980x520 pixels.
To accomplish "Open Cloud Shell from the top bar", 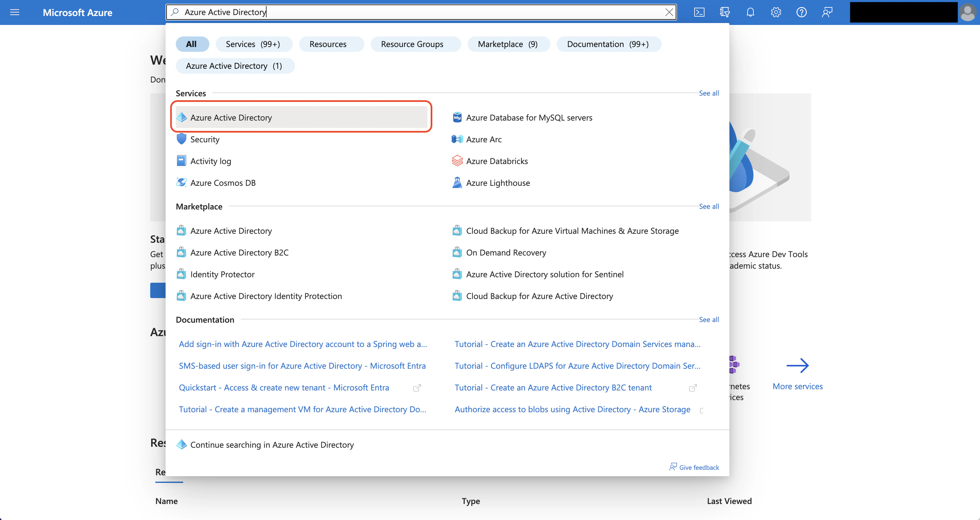I will coord(699,12).
